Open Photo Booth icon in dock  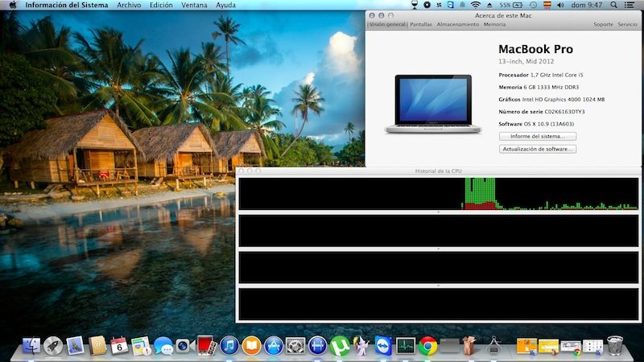point(207,346)
